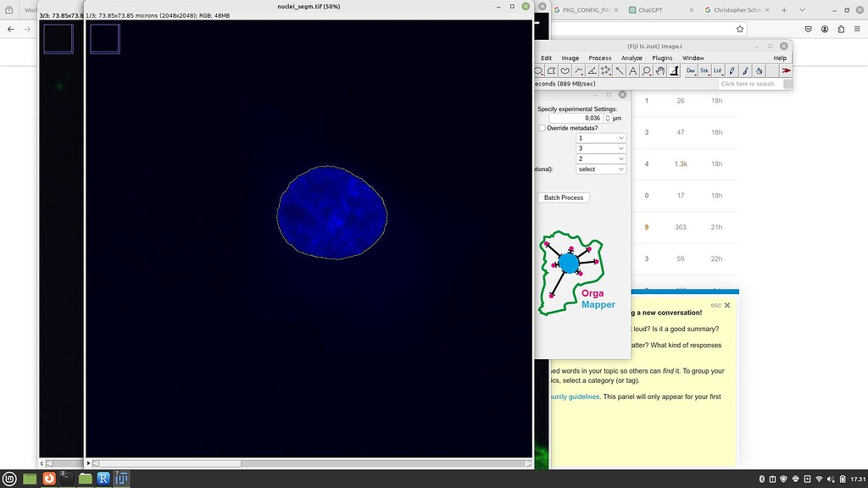Adjust the micron value stepper control
Screen dimensions: 868x488
[607, 118]
